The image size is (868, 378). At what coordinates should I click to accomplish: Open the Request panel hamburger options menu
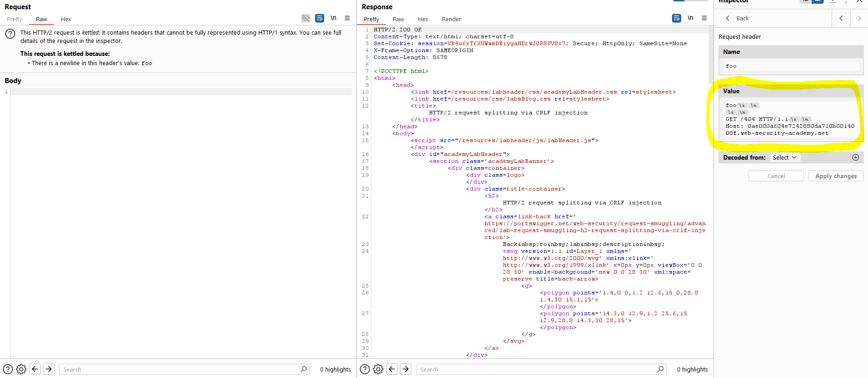tap(347, 18)
